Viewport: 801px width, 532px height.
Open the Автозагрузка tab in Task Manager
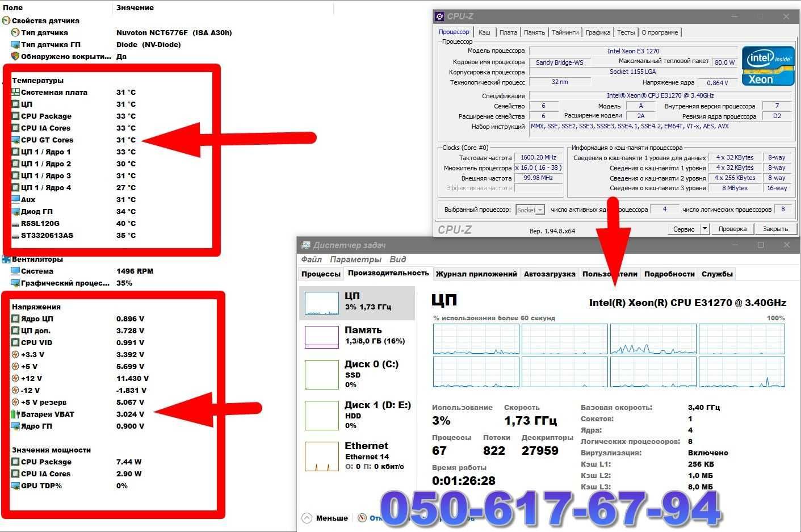pos(550,274)
